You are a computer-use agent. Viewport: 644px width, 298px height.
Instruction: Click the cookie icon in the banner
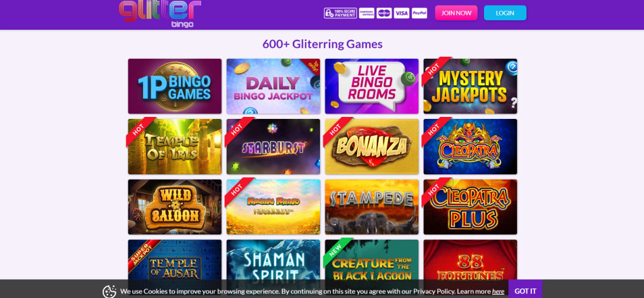109,291
